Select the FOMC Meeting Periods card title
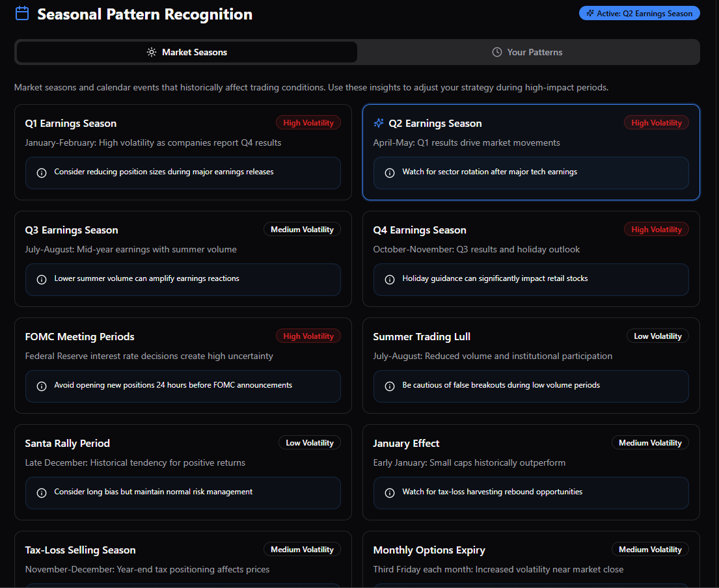This screenshot has height=588, width=719. pyautogui.click(x=80, y=337)
